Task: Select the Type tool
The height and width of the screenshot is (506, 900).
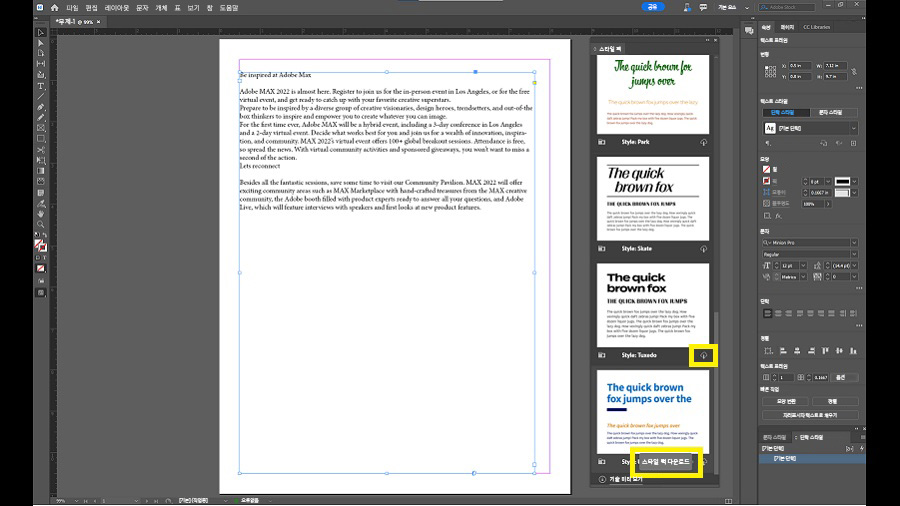Action: pos(41,86)
